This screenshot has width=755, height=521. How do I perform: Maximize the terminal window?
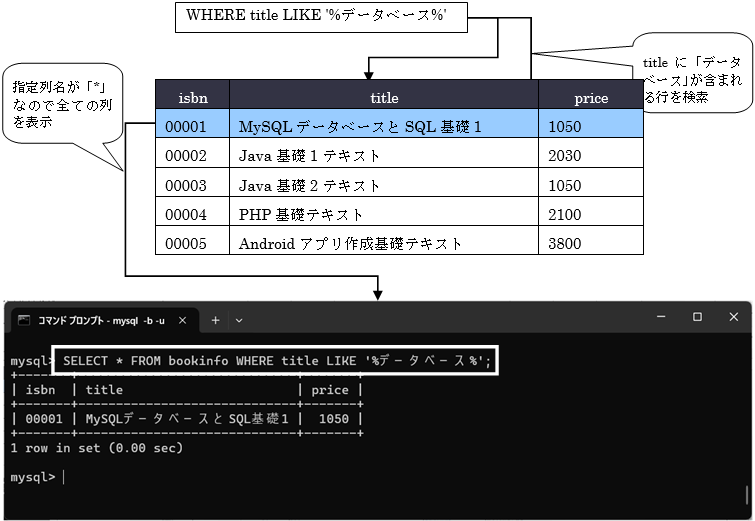pos(697,317)
